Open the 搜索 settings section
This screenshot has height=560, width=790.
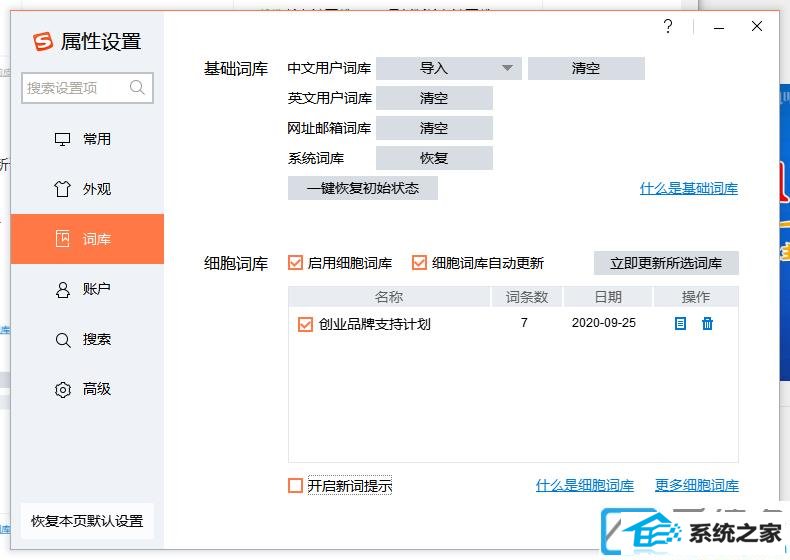(88, 339)
